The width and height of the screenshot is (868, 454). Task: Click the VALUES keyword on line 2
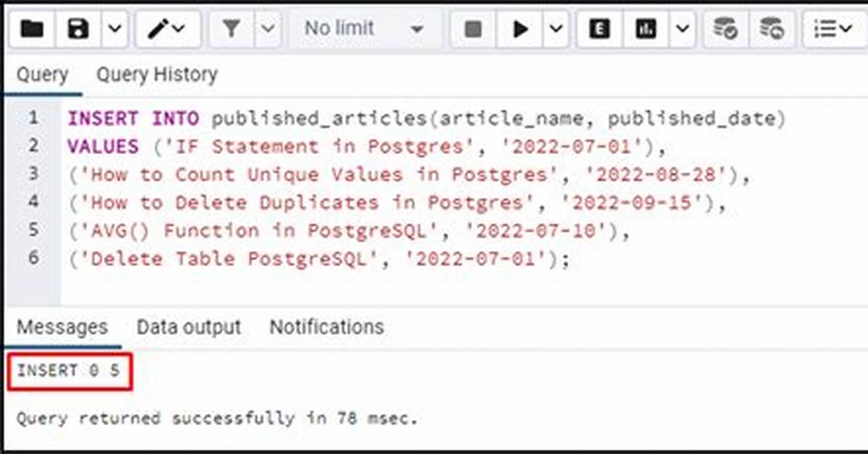coord(103,147)
